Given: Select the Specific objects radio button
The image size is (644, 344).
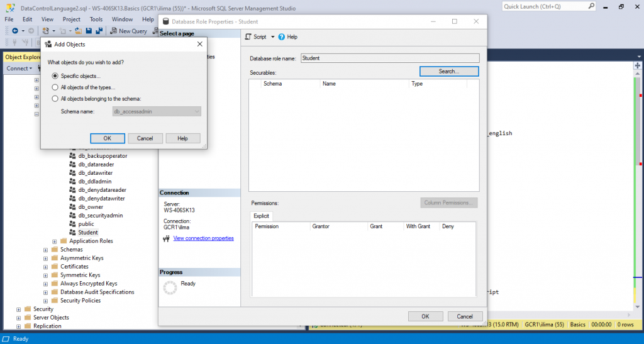Looking at the screenshot, I should pyautogui.click(x=55, y=76).
